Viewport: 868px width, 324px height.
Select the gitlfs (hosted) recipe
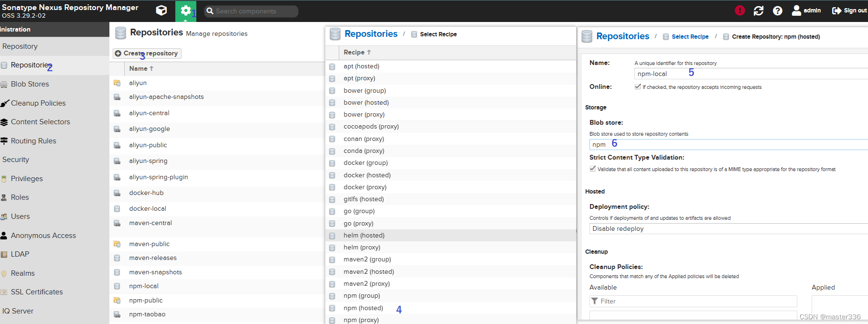pos(450,199)
